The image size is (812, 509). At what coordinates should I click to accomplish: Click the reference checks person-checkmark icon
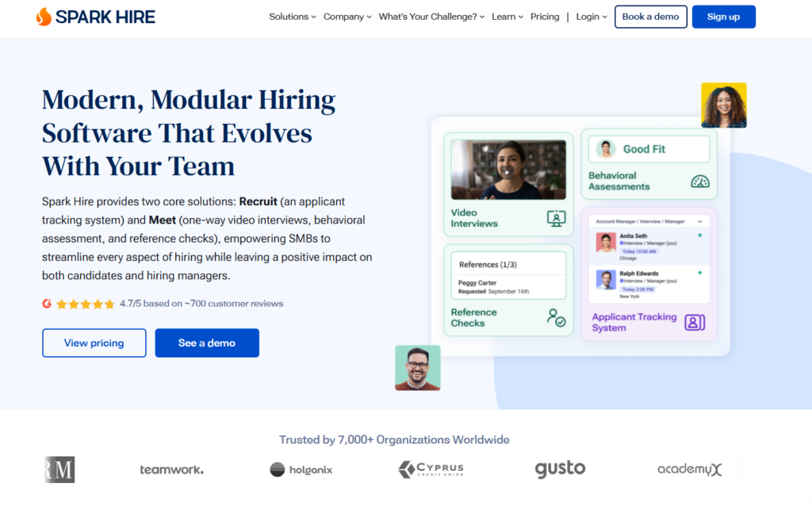coord(556,318)
